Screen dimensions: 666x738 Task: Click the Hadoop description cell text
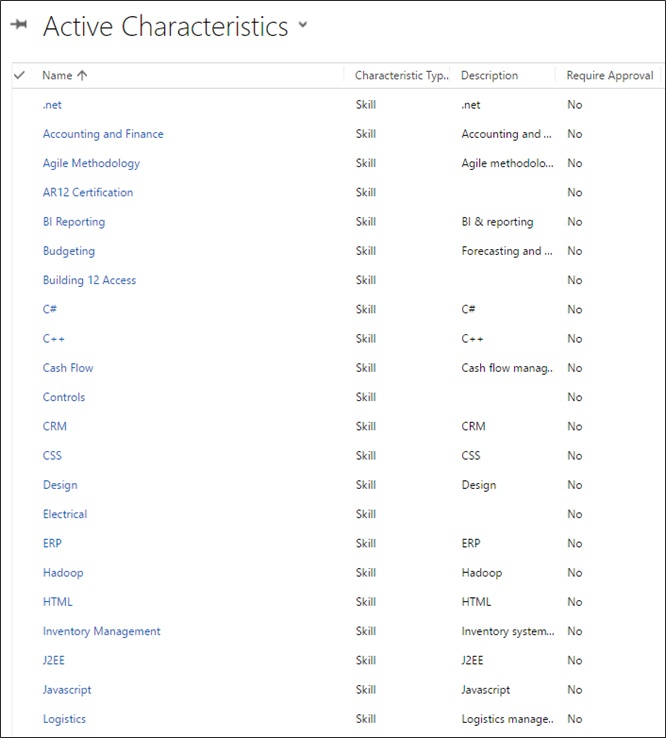coord(482,573)
